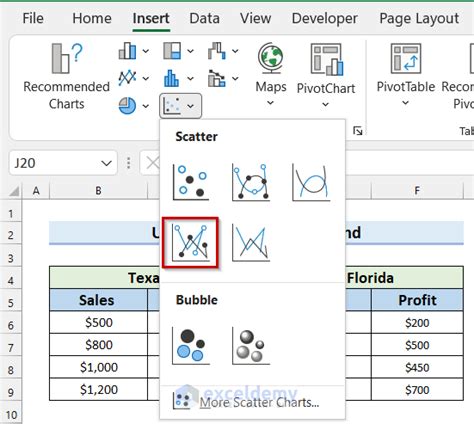This screenshot has height=424, width=474.
Task: Click the cell containing $500 in Sales
Action: click(98, 322)
